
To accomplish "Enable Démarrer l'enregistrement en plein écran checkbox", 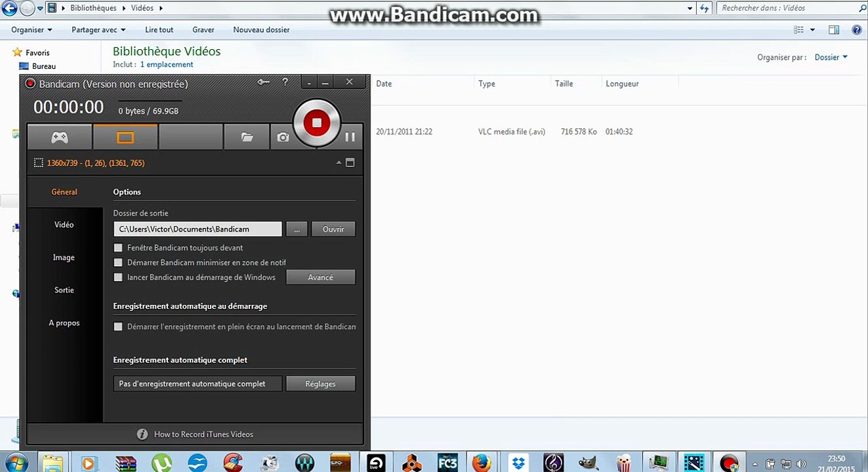I will point(118,326).
